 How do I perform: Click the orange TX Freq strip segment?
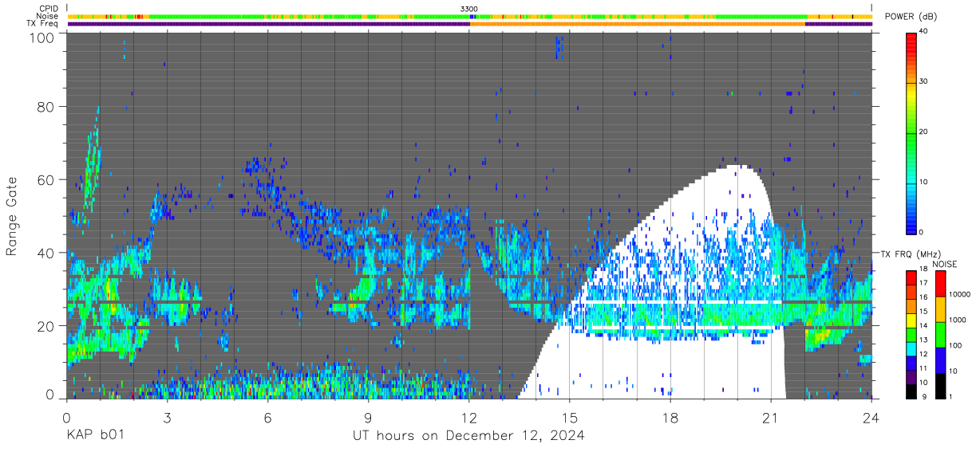click(x=638, y=24)
